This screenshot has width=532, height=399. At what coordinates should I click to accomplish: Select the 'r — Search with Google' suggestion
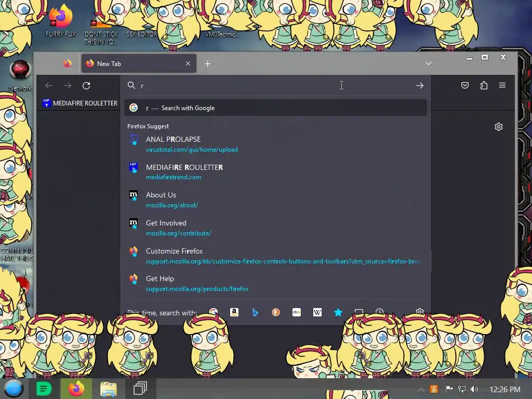275,108
